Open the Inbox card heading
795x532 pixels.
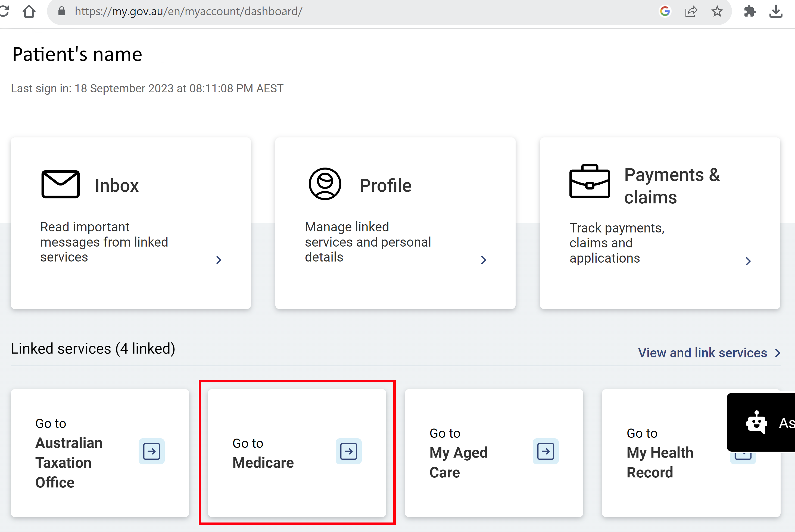[x=117, y=185]
